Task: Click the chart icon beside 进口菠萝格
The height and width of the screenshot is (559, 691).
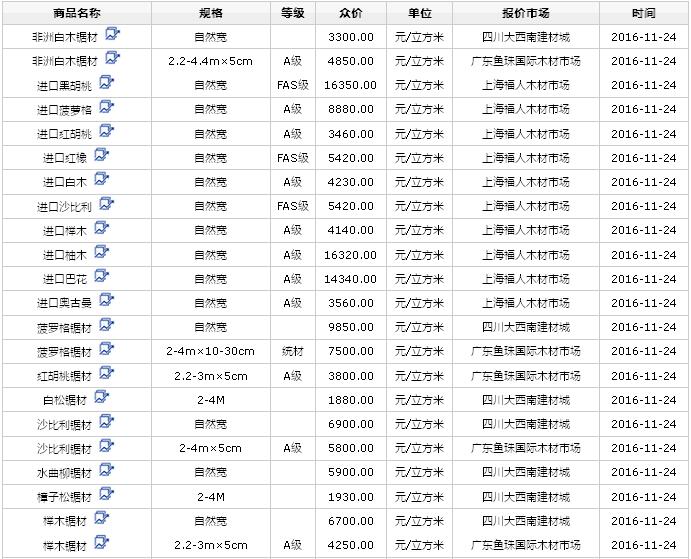Action: (107, 107)
